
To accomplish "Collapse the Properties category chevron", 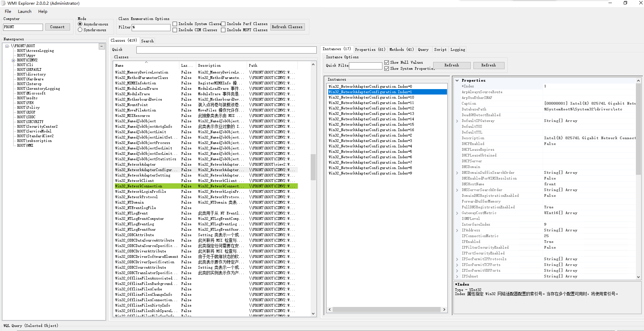I will 457,81.
